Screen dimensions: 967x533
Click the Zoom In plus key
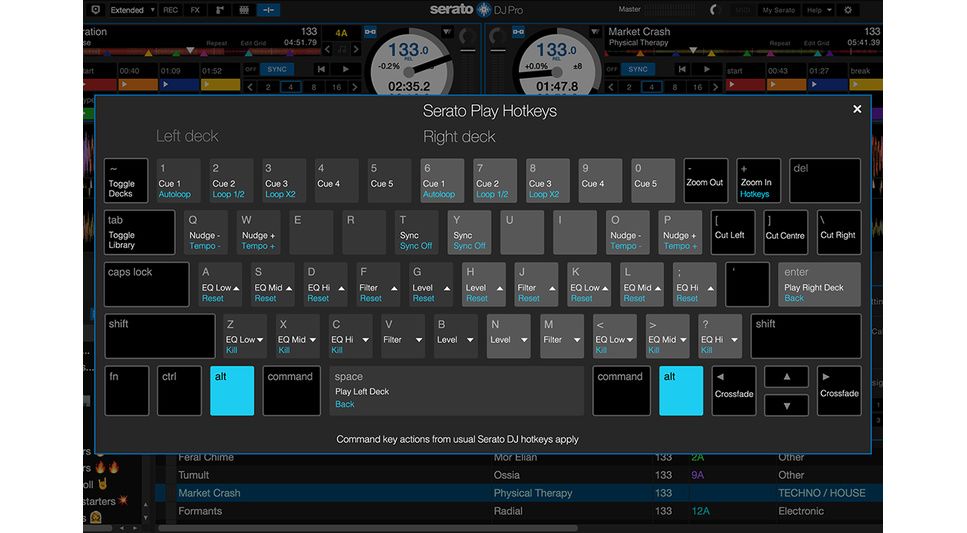(x=757, y=181)
